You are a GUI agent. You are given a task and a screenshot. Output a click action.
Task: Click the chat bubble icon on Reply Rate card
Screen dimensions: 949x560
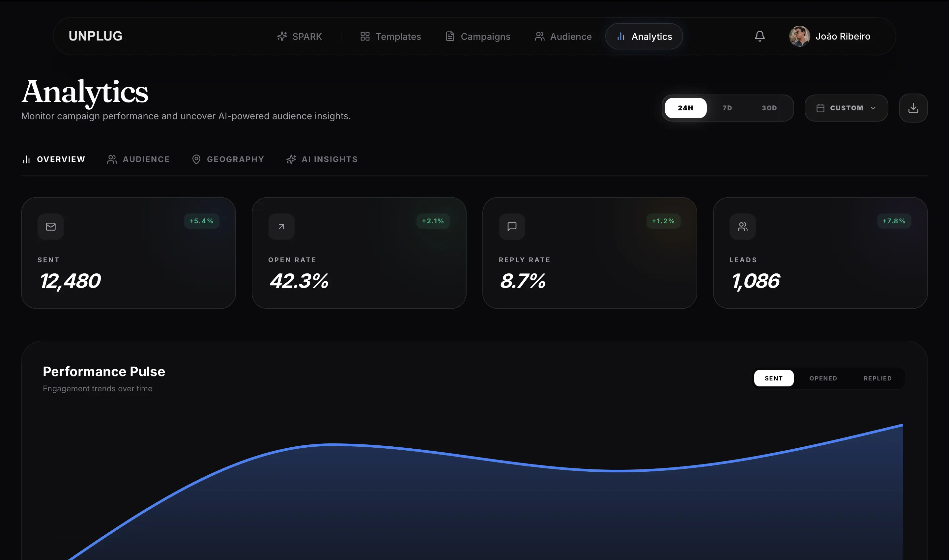pyautogui.click(x=512, y=226)
